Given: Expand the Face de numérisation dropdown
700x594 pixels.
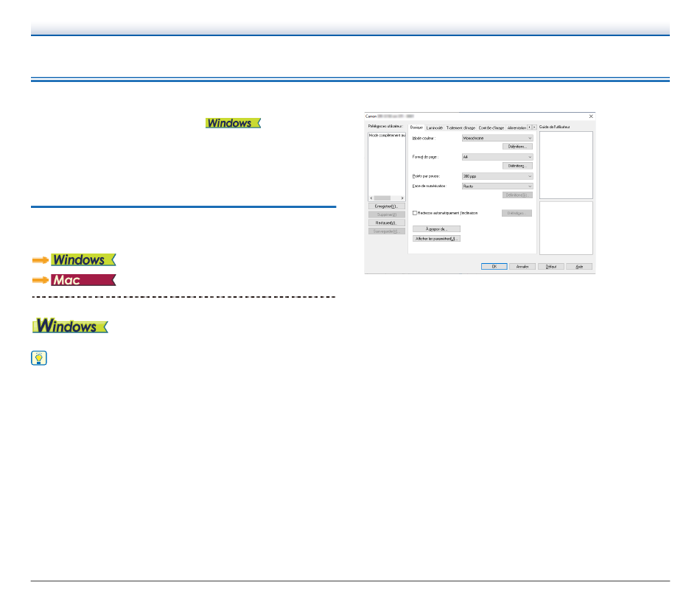Looking at the screenshot, I should tap(497, 186).
